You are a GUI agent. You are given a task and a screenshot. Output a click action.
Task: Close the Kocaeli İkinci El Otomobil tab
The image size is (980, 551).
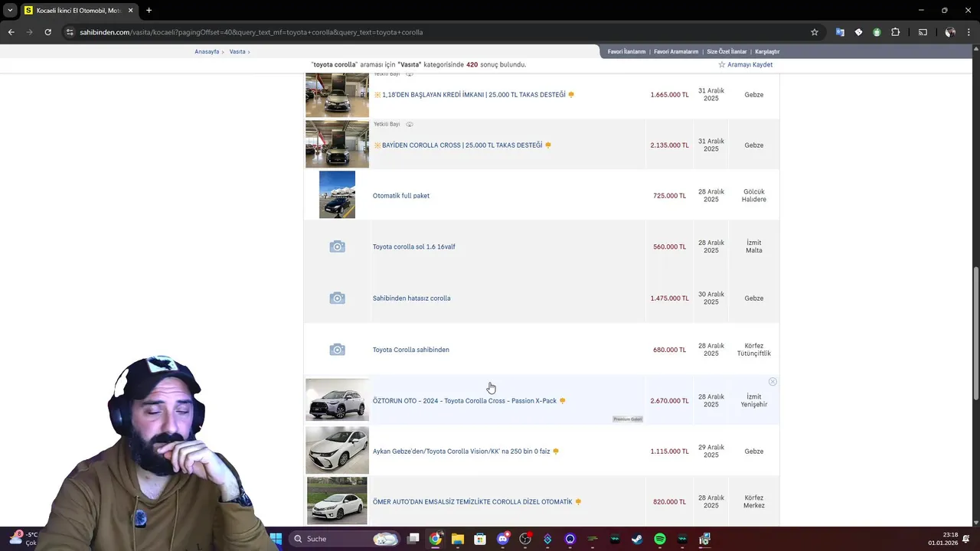(130, 10)
